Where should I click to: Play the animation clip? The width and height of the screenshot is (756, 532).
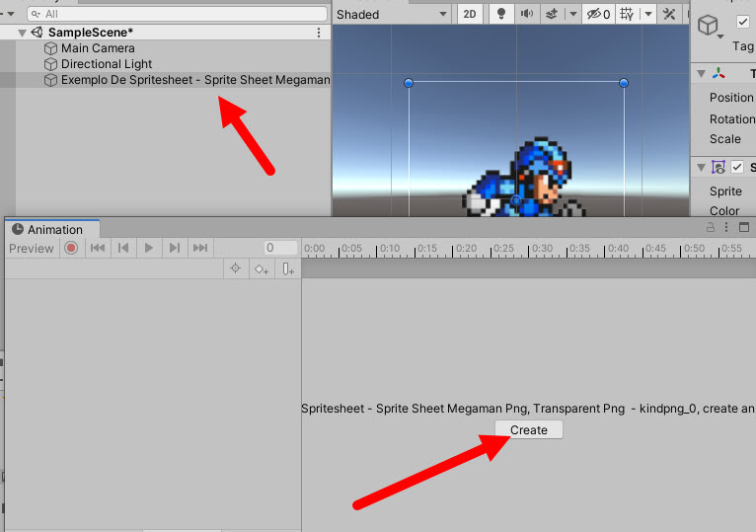(148, 248)
